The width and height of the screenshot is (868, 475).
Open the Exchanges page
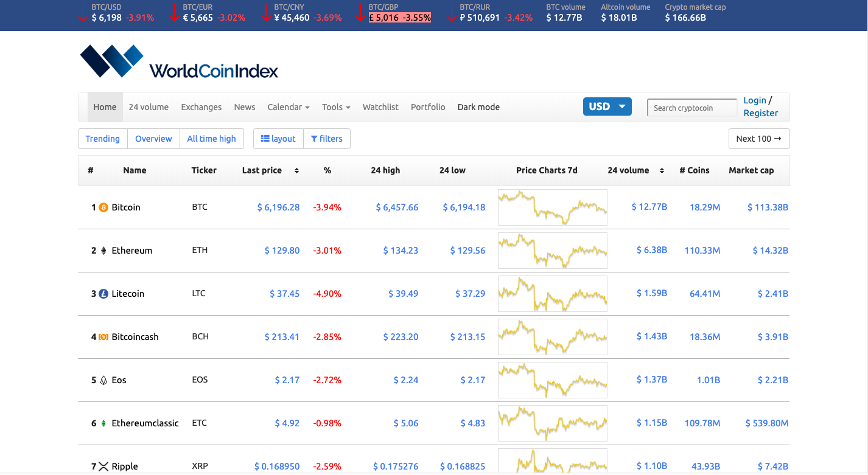[x=201, y=107]
